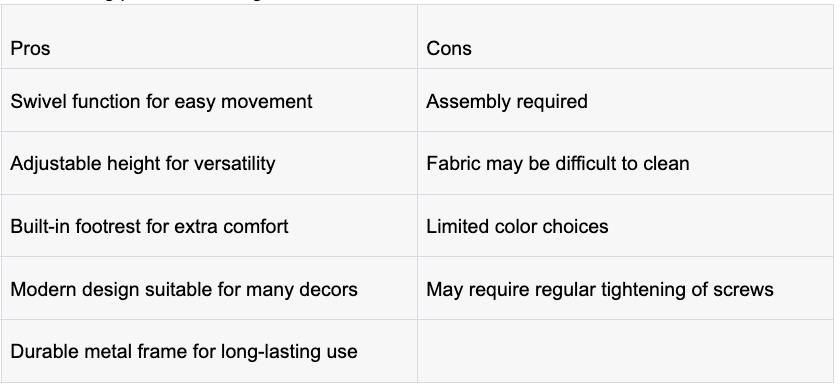Screen dimensions: 840x390
Task: Select 'Built-in footrest for extra comfort' cell
Action: [x=209, y=226]
